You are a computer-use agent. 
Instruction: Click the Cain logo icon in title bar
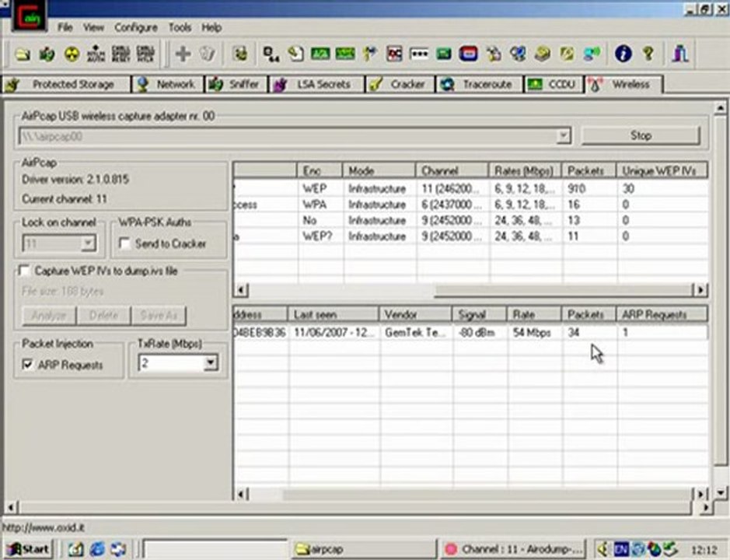click(30, 16)
